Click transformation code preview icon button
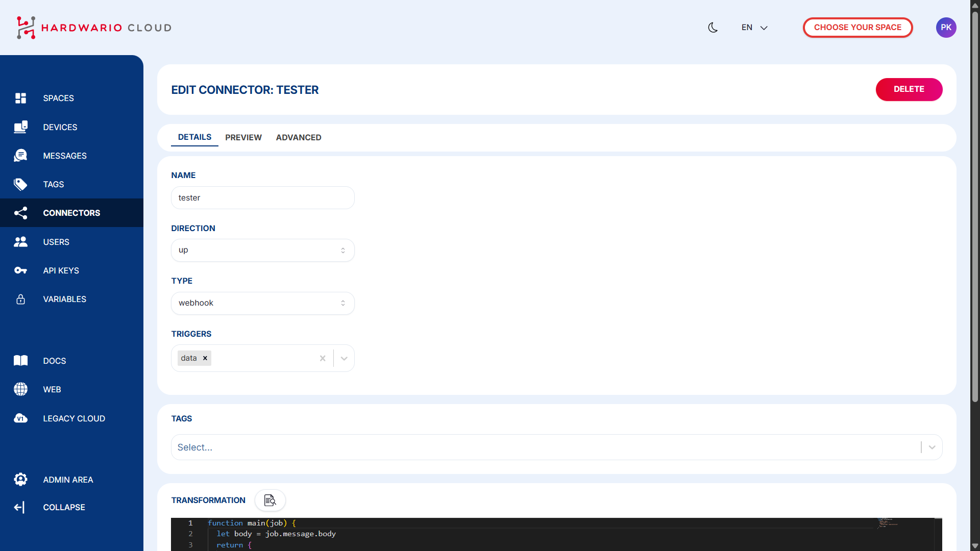This screenshot has width=980, height=551. point(270,500)
